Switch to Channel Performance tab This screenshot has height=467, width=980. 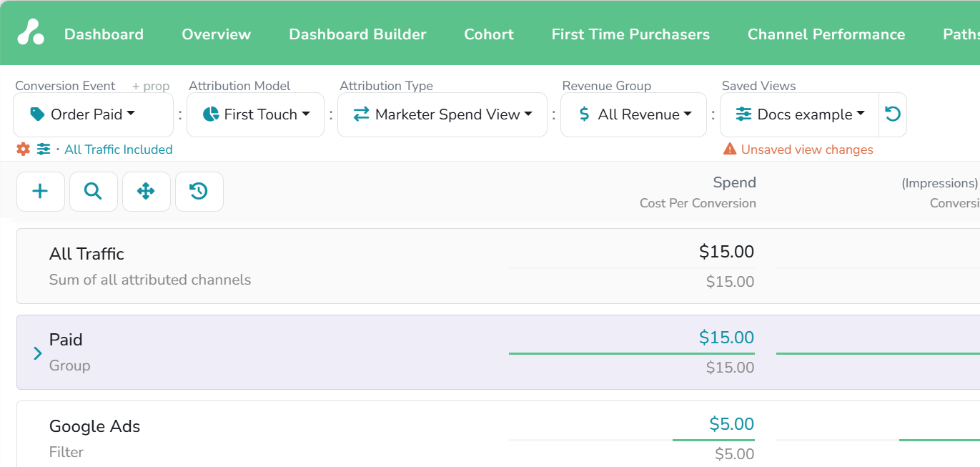tap(826, 34)
